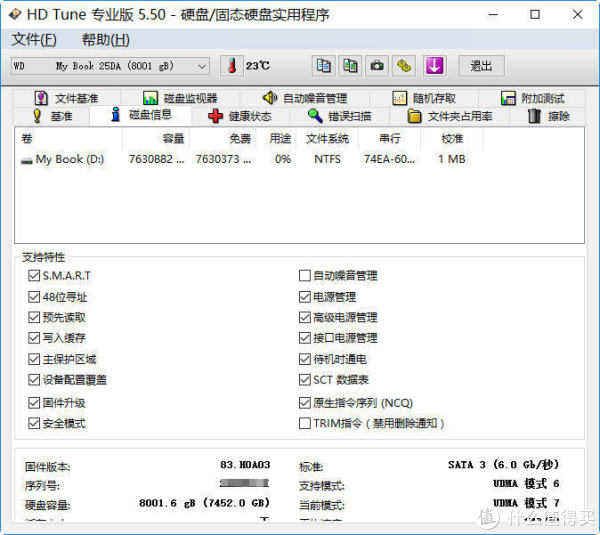Toggle the 主保护区域 checkbox
This screenshot has width=600, height=535.
[34, 359]
